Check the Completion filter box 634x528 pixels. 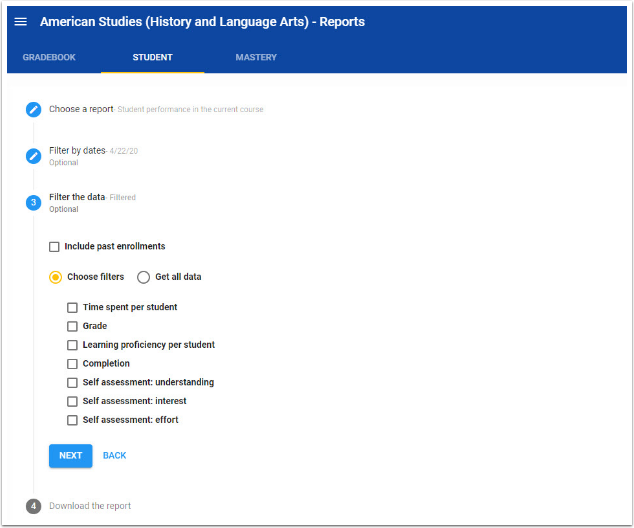coord(72,364)
